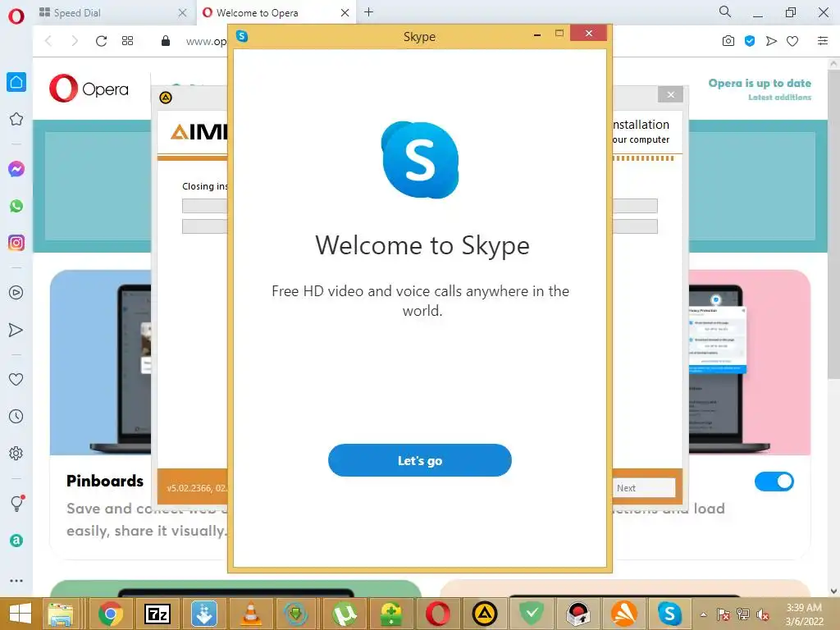Open WhatsApp in the Opera sidebar

16,206
